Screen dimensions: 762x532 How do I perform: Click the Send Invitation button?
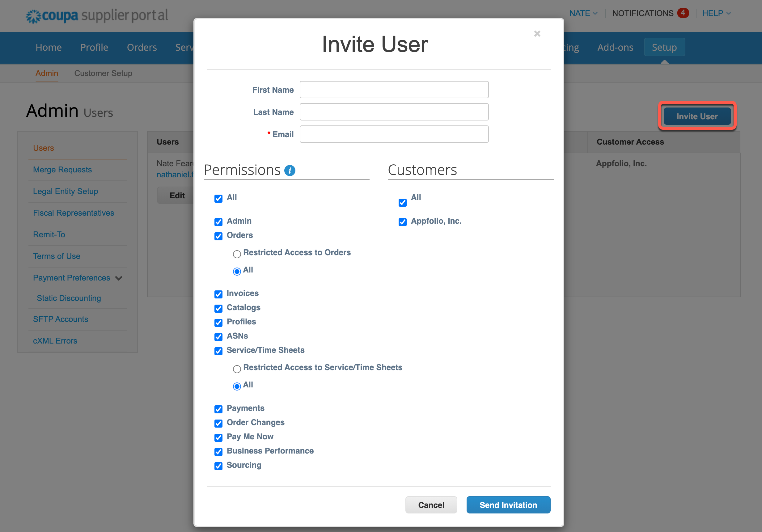tap(508, 505)
